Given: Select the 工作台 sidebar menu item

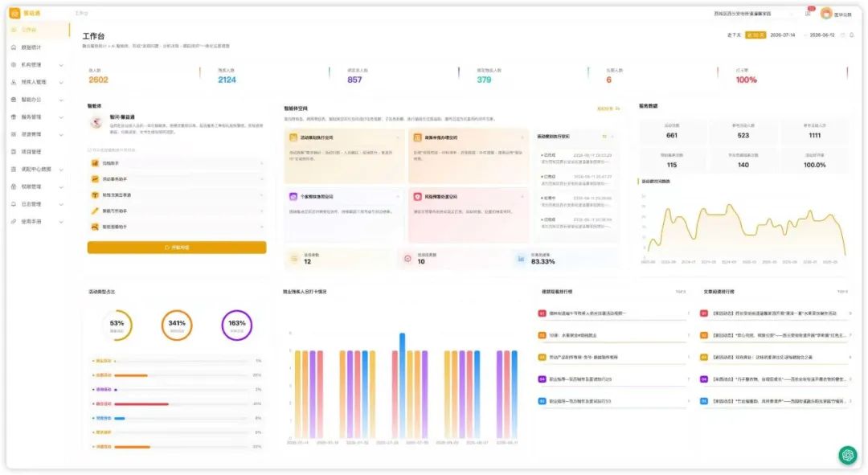Looking at the screenshot, I should click(39, 30).
